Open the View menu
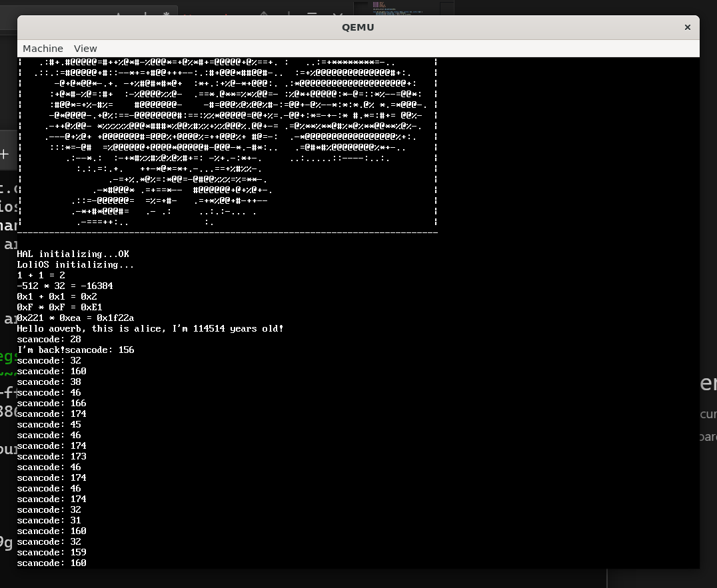This screenshot has height=588, width=717. pos(85,49)
